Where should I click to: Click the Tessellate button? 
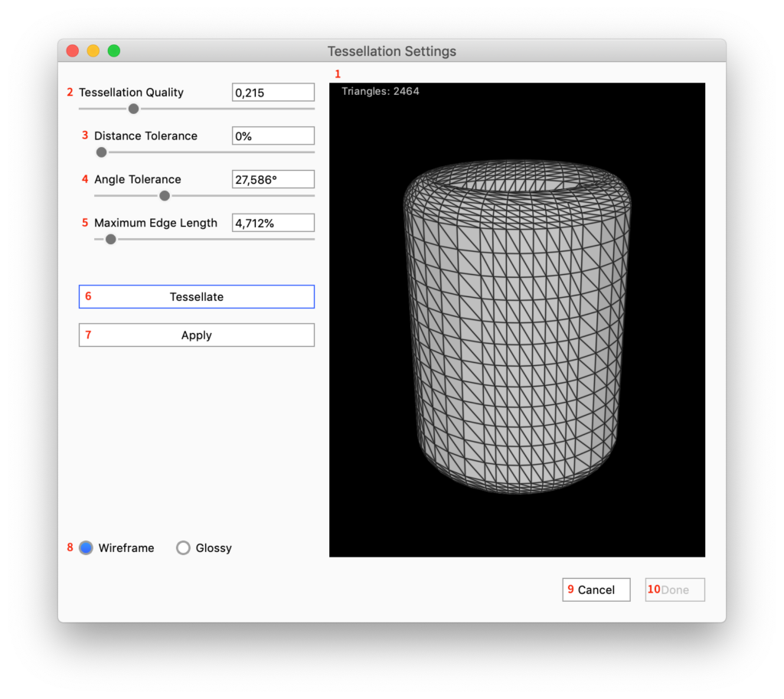[197, 297]
